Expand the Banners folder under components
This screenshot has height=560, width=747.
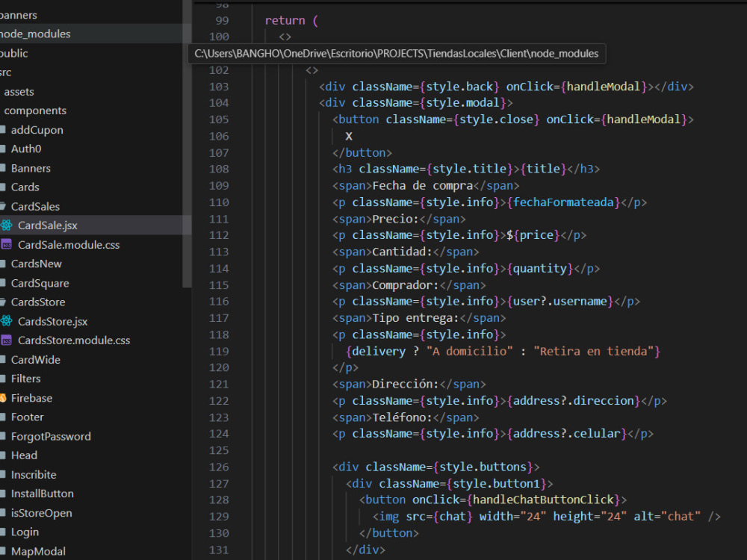(x=31, y=168)
